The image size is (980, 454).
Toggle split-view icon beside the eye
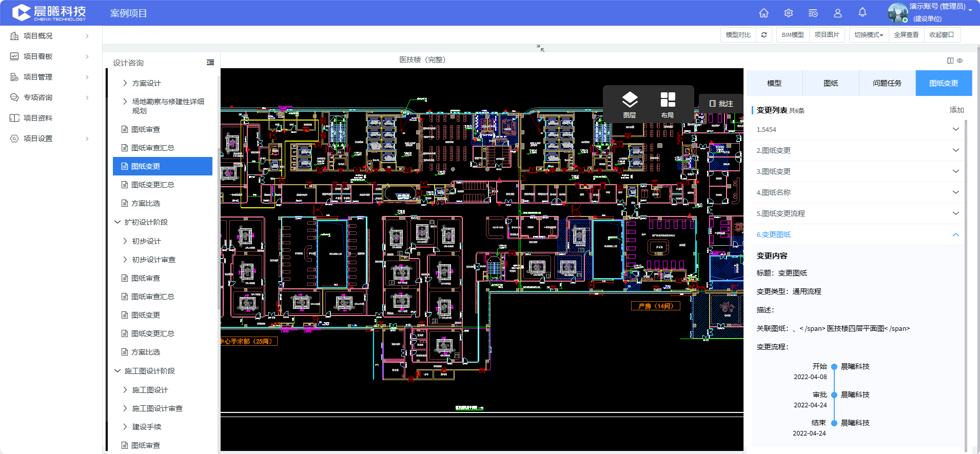tap(950, 61)
